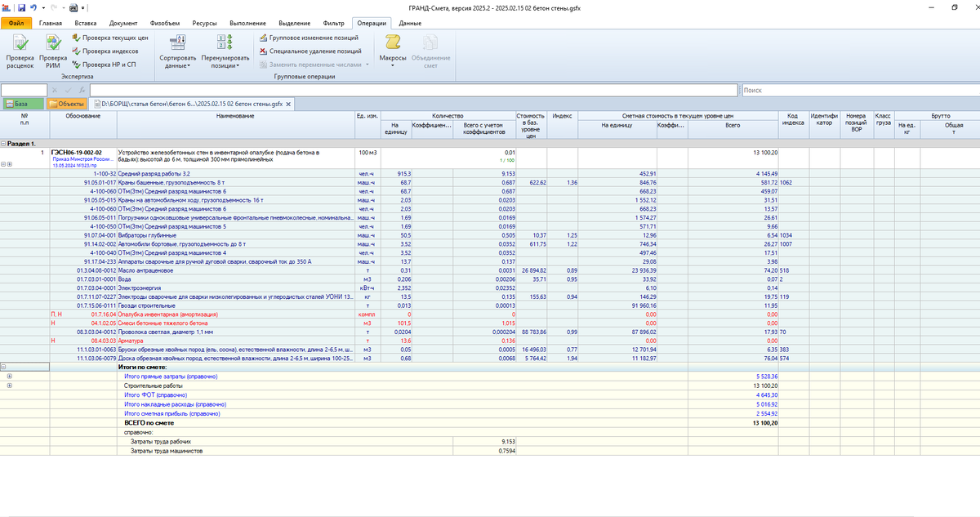This screenshot has height=517, width=980.
Task: Select the ГЭСН06-19-002-02 code cell
Action: point(83,158)
